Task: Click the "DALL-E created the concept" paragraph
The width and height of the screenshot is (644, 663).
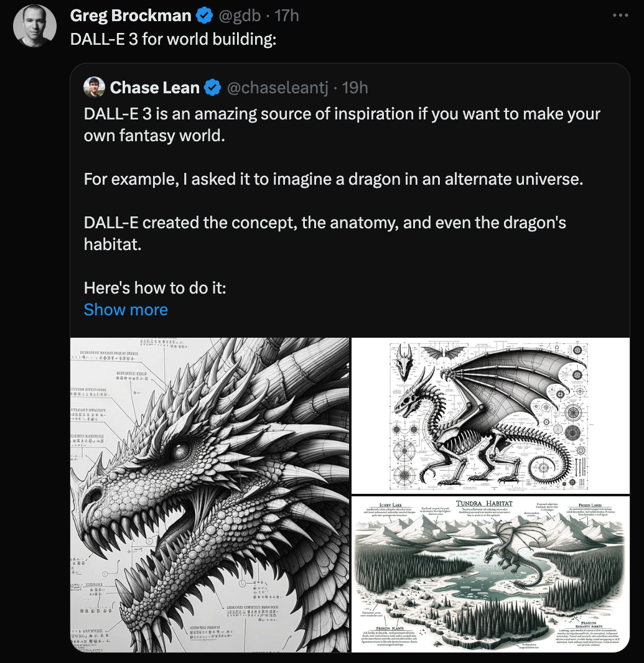Action: [325, 233]
